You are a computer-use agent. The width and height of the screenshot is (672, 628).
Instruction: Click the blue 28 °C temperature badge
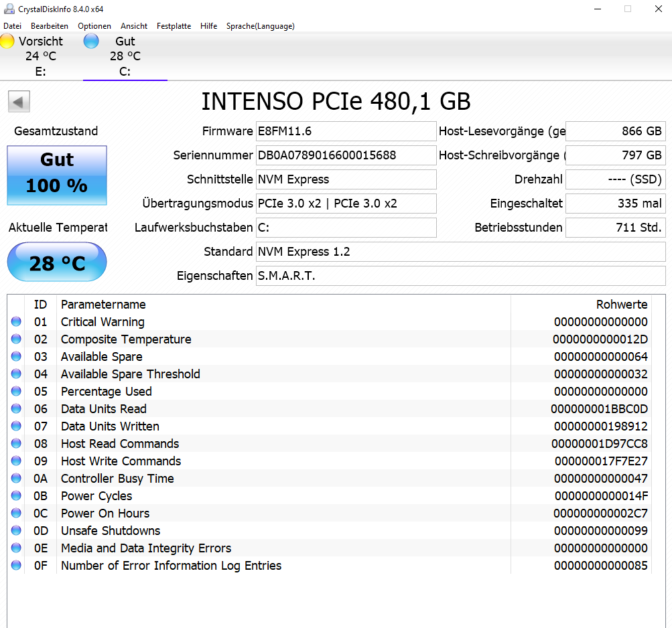click(56, 262)
